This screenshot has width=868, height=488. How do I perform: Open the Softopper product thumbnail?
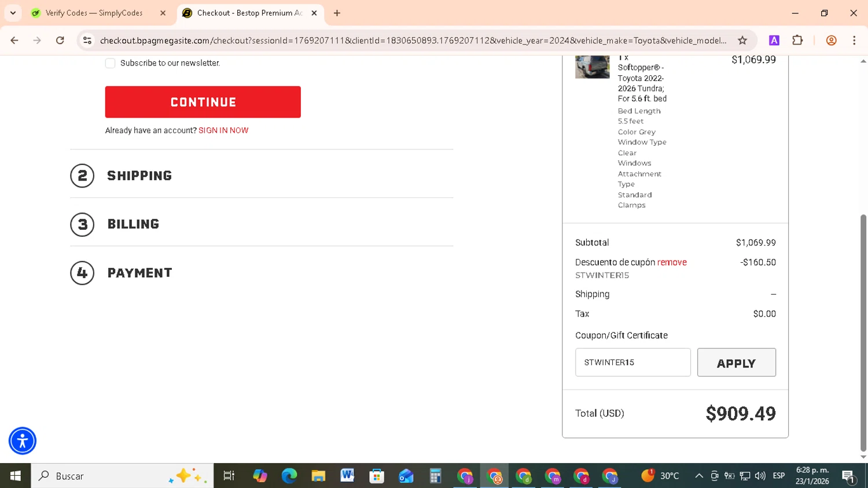point(592,67)
